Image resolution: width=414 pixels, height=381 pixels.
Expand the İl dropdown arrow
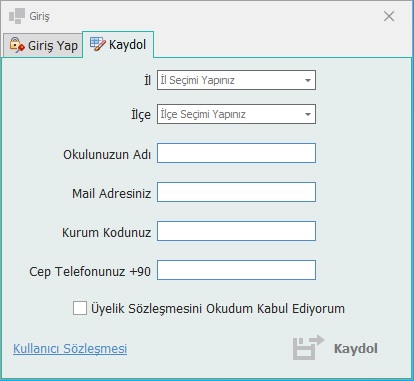(x=308, y=80)
